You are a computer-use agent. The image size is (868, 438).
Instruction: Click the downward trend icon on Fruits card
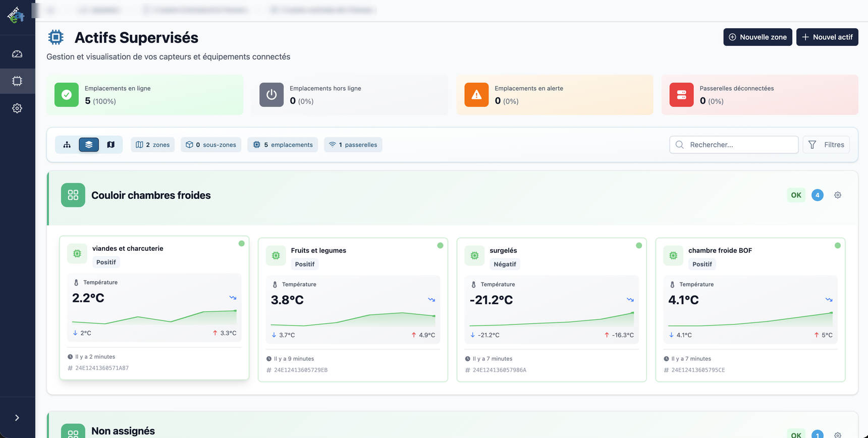click(431, 300)
